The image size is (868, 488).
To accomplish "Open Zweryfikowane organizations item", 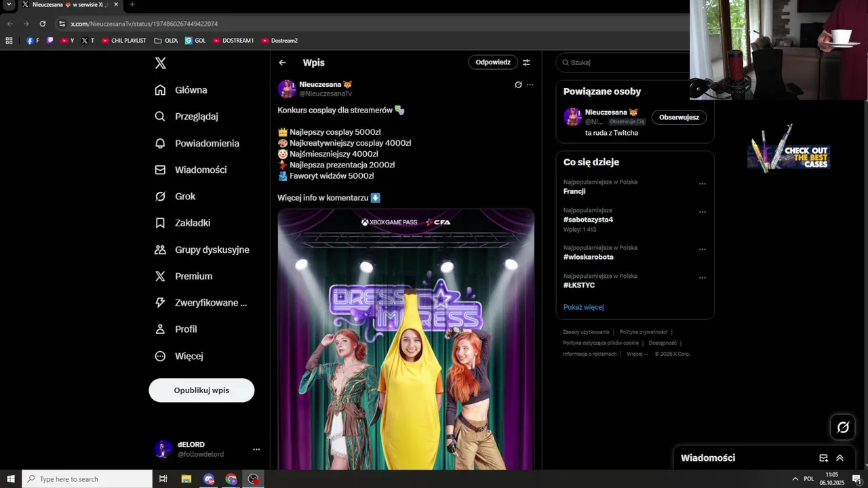I will click(201, 303).
